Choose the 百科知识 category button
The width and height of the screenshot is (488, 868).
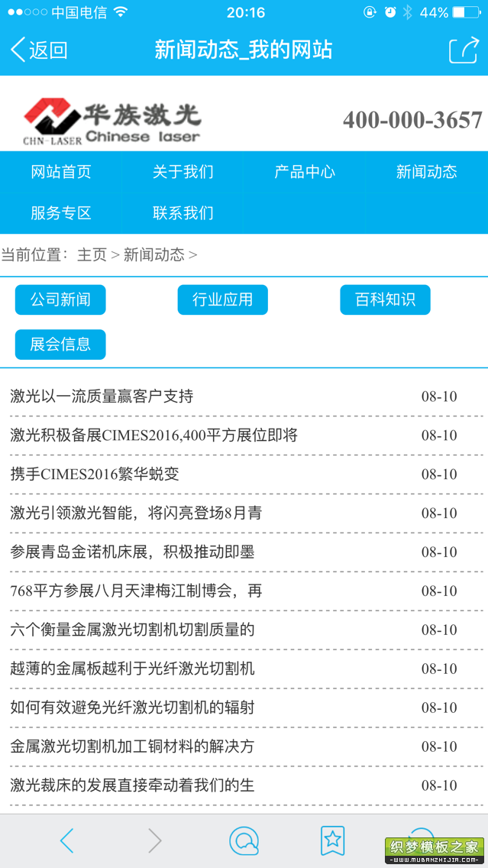385,300
